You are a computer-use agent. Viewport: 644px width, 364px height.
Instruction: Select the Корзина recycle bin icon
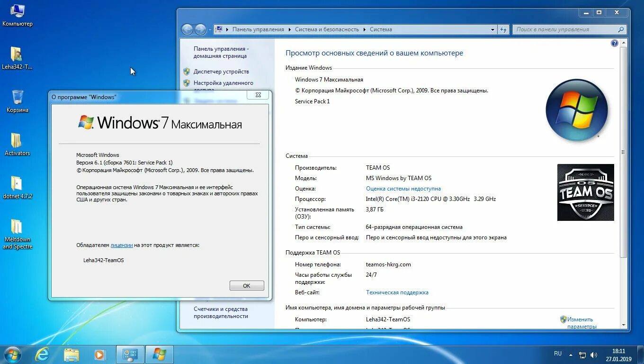[18, 101]
